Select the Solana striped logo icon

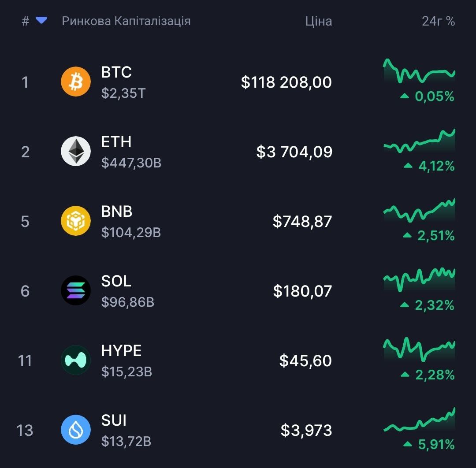[76, 290]
